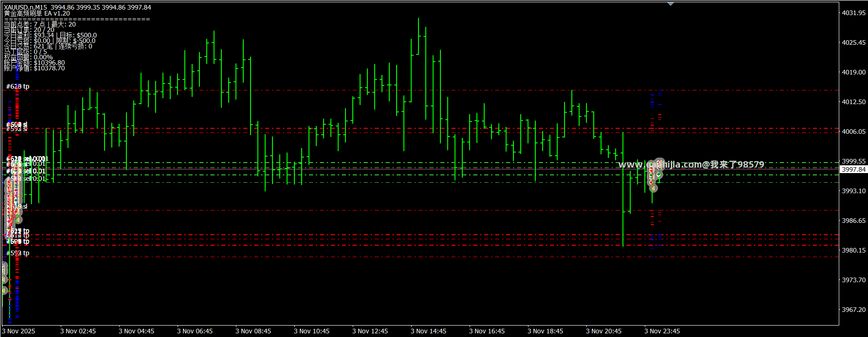Click the '3 Nov 04:45' time label
868x337 pixels.
tap(136, 331)
